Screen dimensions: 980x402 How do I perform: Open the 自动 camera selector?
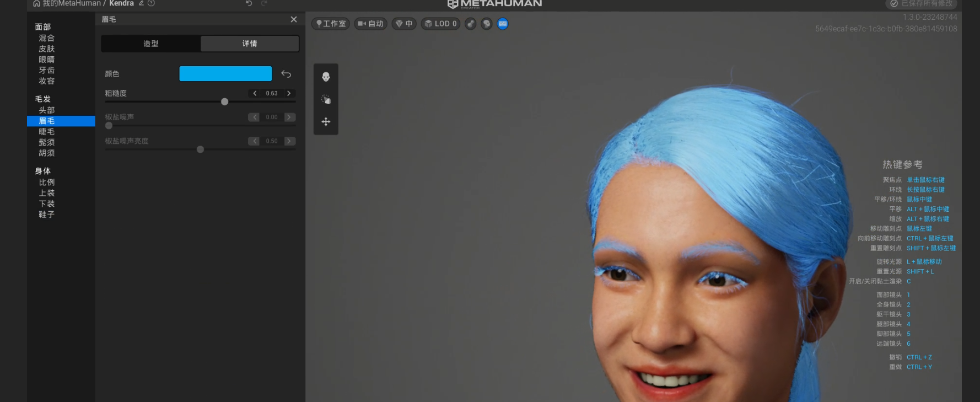coord(370,24)
